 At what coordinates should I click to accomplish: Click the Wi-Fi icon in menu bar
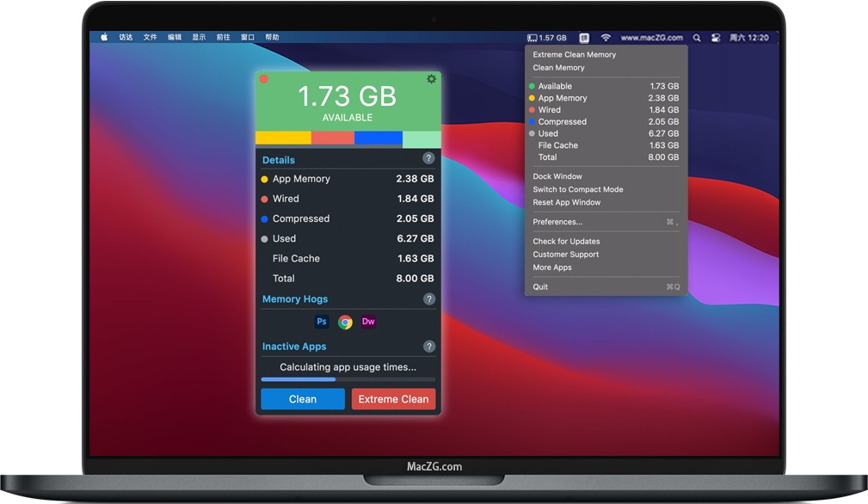606,38
